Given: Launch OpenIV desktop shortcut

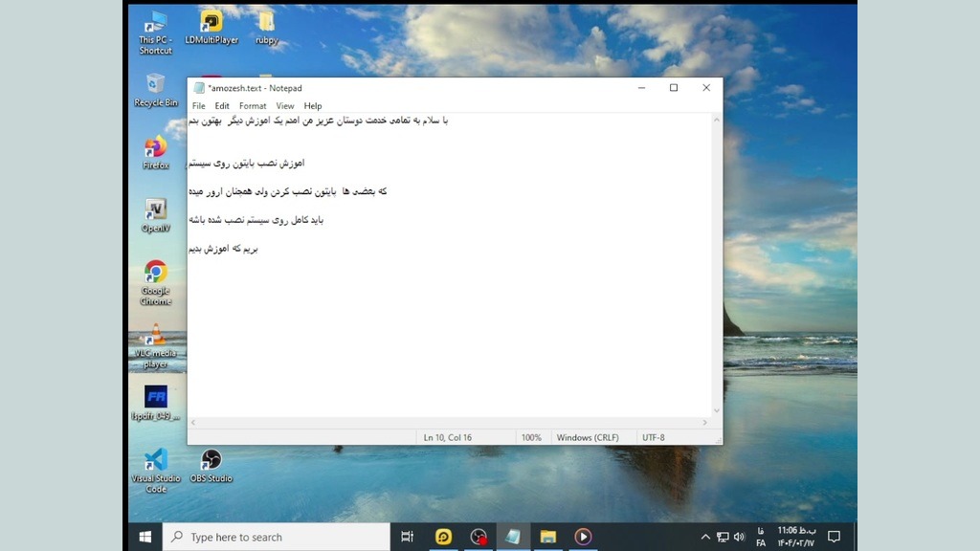Looking at the screenshot, I should 156,216.
